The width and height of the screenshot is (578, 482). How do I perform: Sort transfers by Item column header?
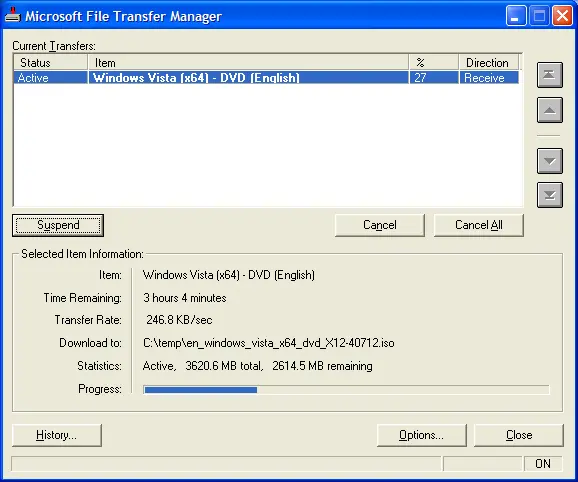(248, 63)
